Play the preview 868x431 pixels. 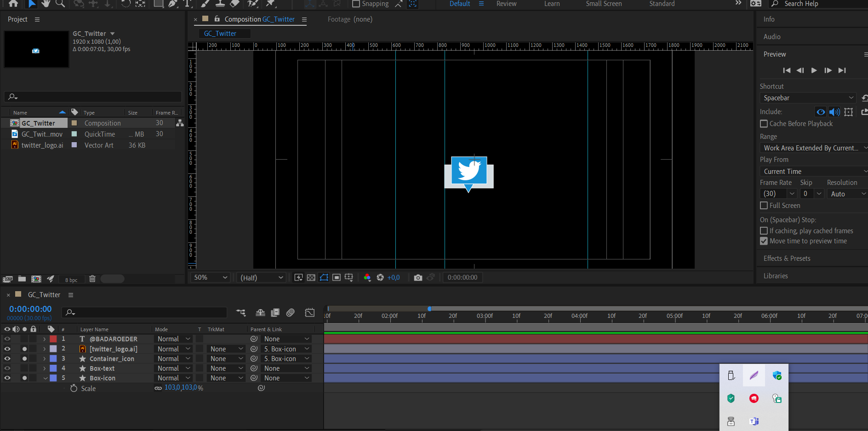pyautogui.click(x=814, y=70)
